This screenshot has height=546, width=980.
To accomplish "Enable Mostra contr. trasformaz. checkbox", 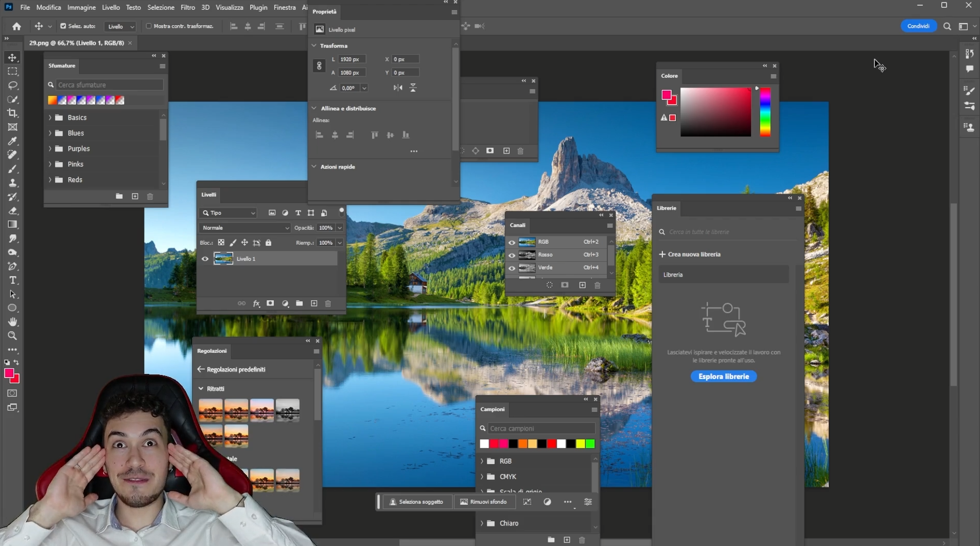I will click(149, 26).
